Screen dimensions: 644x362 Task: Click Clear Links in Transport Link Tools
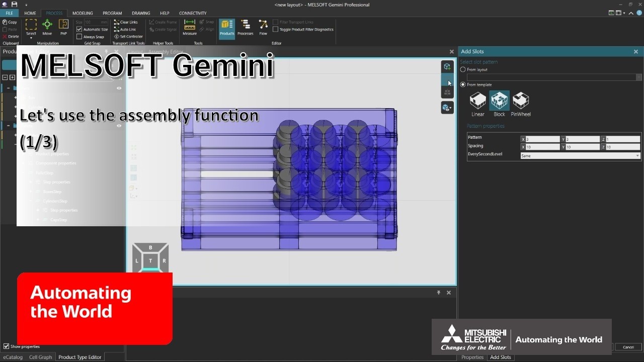coord(126,22)
